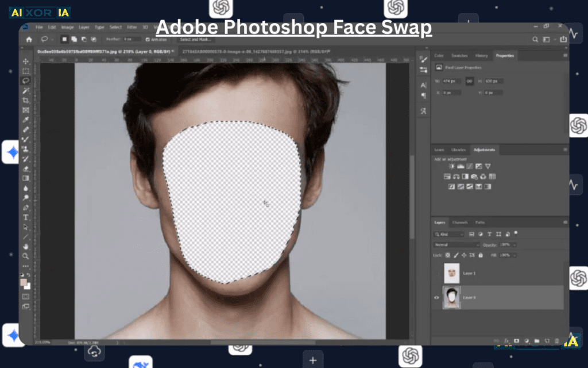588x368 pixels.
Task: Open the Opacity dropdown
Action: pos(507,244)
